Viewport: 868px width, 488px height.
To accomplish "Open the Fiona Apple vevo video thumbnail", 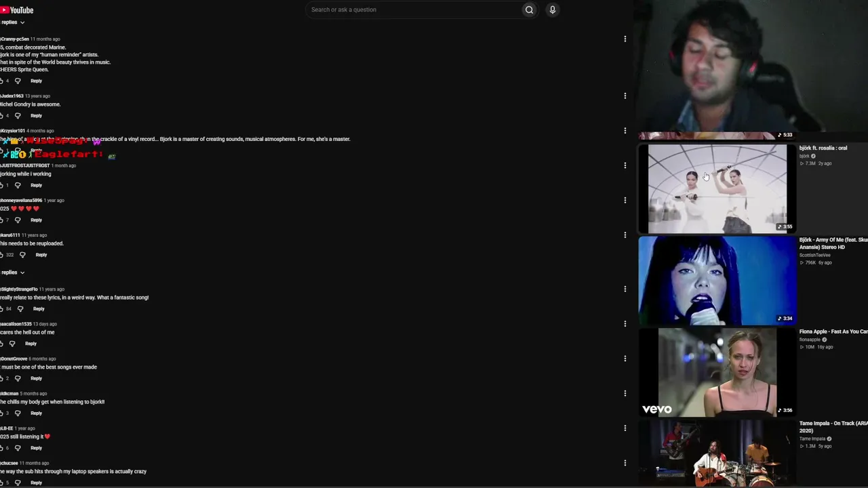I will click(717, 372).
